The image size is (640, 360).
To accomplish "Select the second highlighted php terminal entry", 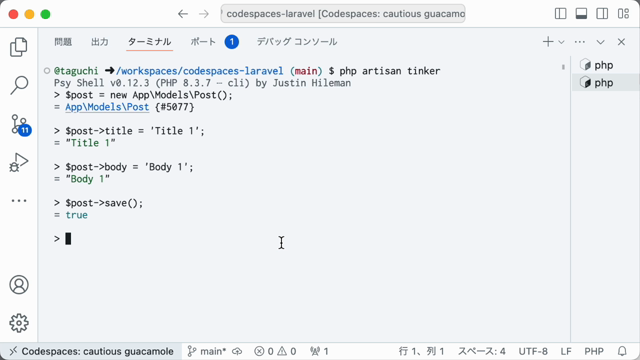I will click(x=605, y=83).
